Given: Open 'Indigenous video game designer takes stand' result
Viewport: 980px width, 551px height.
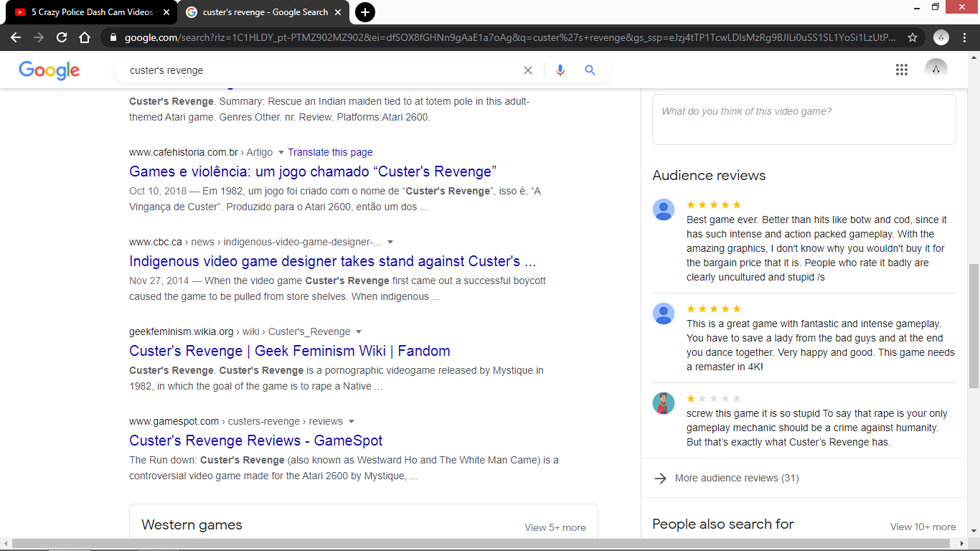Looking at the screenshot, I should coord(332,261).
